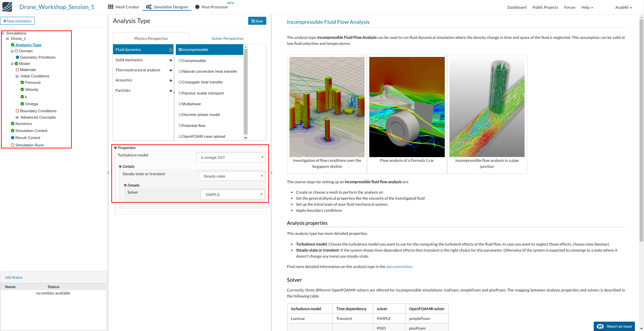Select OpenFOAM case upload radio option
Screen dimensions: 644x331
pyautogui.click(x=180, y=136)
